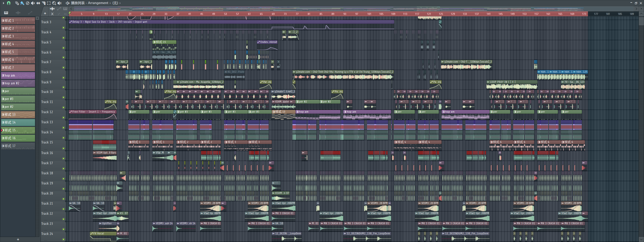Image resolution: width=644 pixels, height=242 pixels.
Task: Select the Mute speaker tool
Action: click(33, 3)
